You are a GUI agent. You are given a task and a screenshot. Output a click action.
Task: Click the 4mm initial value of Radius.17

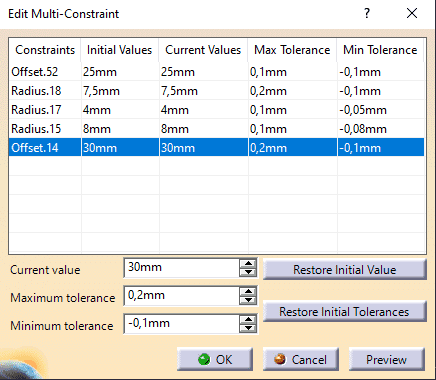[x=97, y=110]
